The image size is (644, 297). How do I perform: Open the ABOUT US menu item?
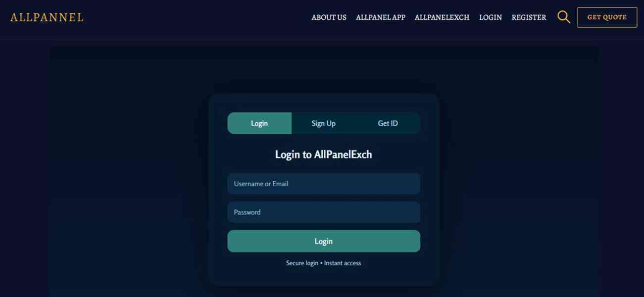coord(329,17)
